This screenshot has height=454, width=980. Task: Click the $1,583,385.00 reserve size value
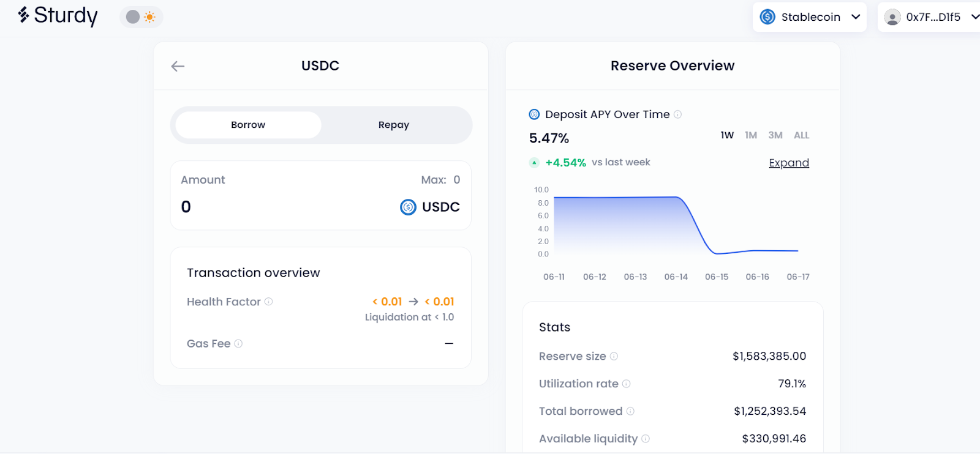769,356
